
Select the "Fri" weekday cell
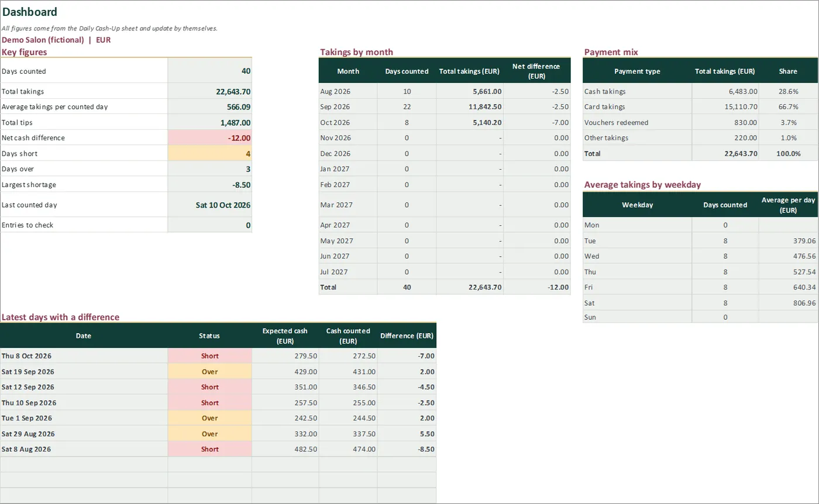[637, 287]
